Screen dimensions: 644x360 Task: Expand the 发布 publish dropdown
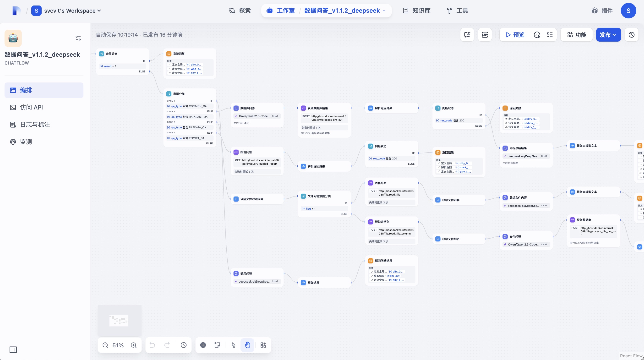click(608, 35)
